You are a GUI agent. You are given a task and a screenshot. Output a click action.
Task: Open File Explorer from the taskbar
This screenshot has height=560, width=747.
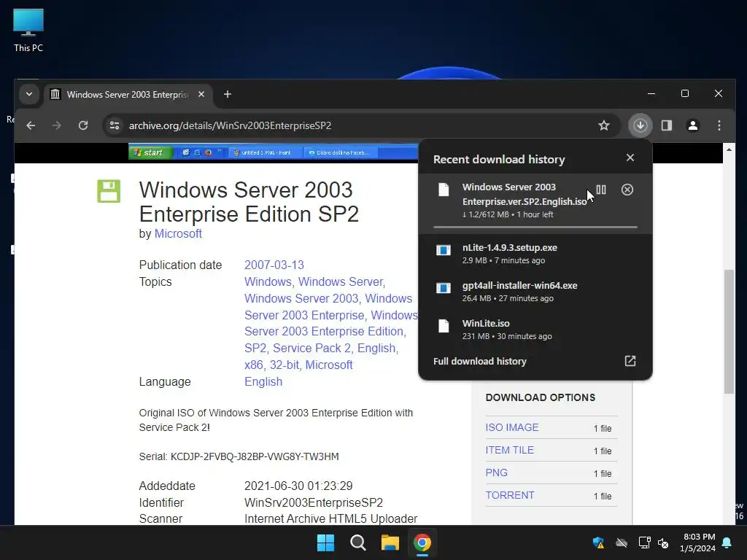click(390, 542)
